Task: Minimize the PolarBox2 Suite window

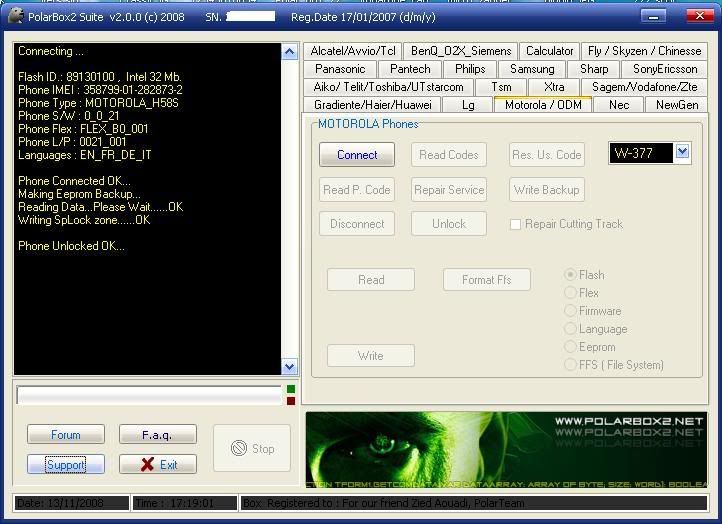Action: [x=653, y=17]
